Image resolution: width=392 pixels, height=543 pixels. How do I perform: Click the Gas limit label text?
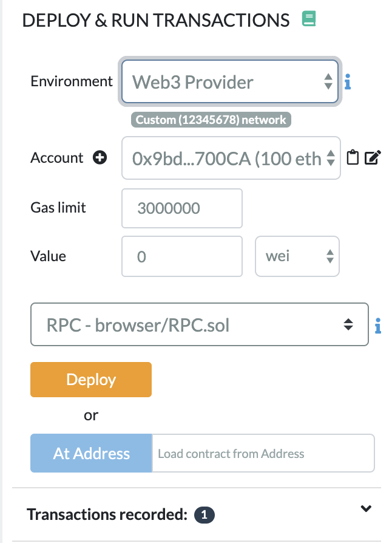point(58,208)
